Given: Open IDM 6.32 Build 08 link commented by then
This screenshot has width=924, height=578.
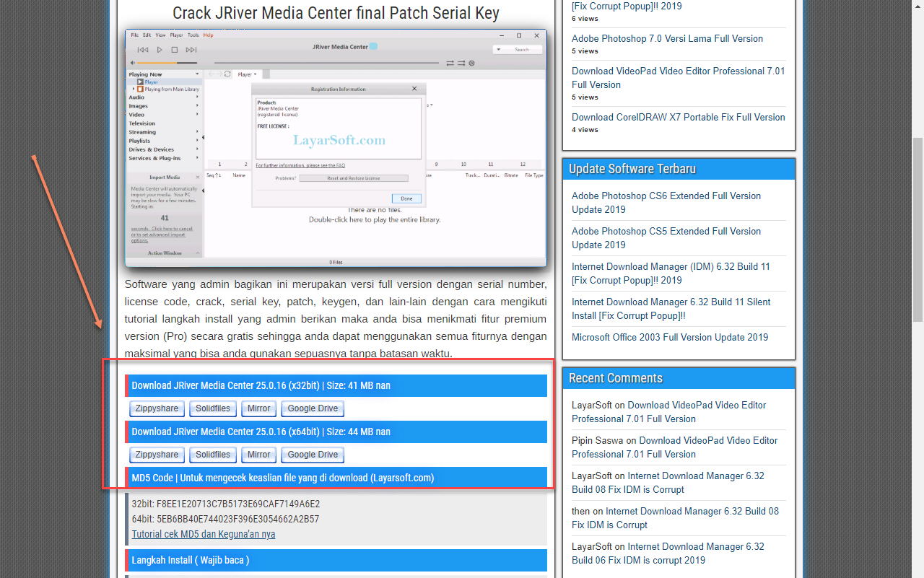Looking at the screenshot, I should [675, 518].
